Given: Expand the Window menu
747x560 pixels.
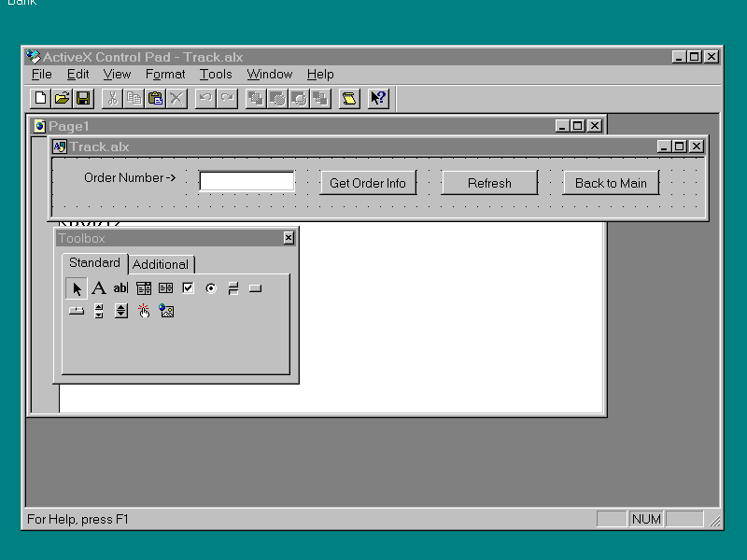Looking at the screenshot, I should (x=269, y=75).
